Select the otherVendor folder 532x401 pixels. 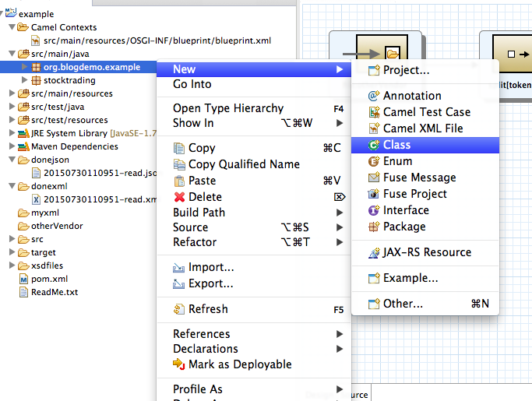coord(57,226)
